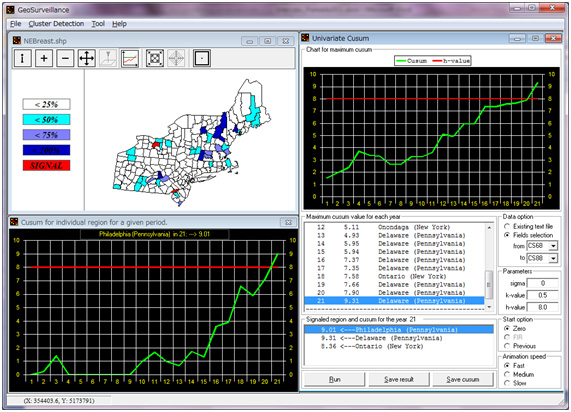Expand the 'to' CS88 field dropdown
The image size is (571, 412).
[x=553, y=258]
